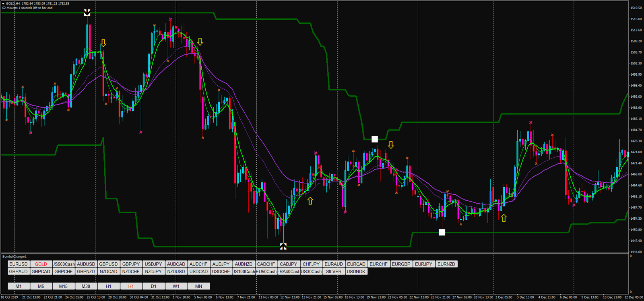Expand the dropdown arrow beside GOLD,H4 title
This screenshot has height=301, width=644.
pos(3,4)
